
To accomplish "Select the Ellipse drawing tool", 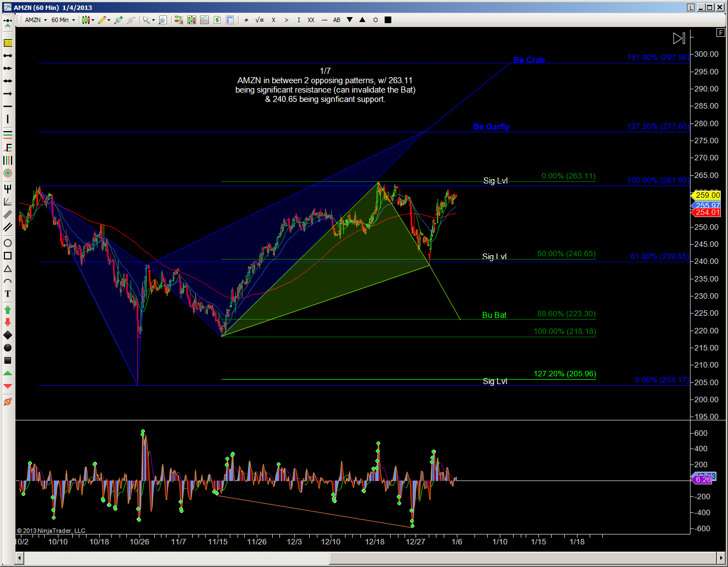I will coord(8,243).
